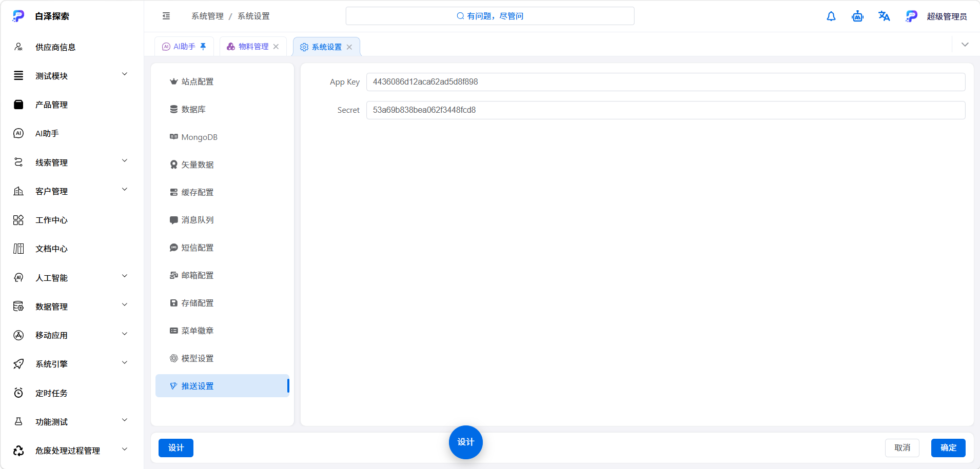Click the App Key input field
The width and height of the screenshot is (980, 469).
pos(665,82)
